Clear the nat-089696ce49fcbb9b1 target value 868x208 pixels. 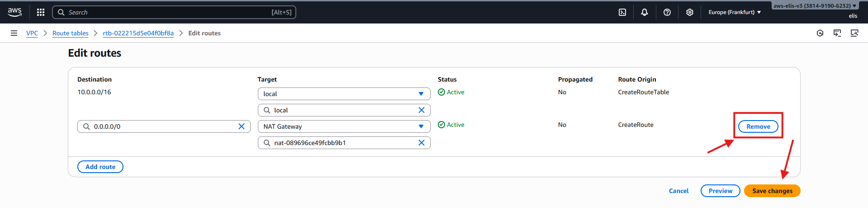[x=422, y=143]
